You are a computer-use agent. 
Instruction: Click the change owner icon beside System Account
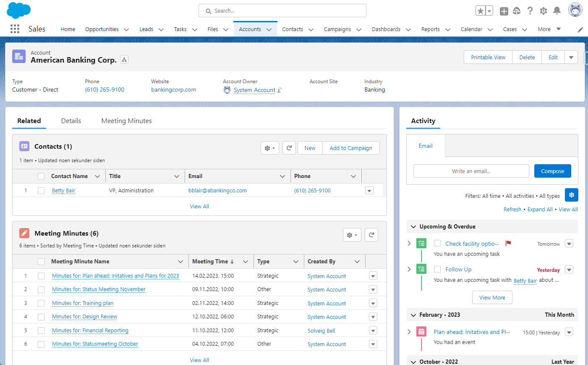pyautogui.click(x=280, y=90)
